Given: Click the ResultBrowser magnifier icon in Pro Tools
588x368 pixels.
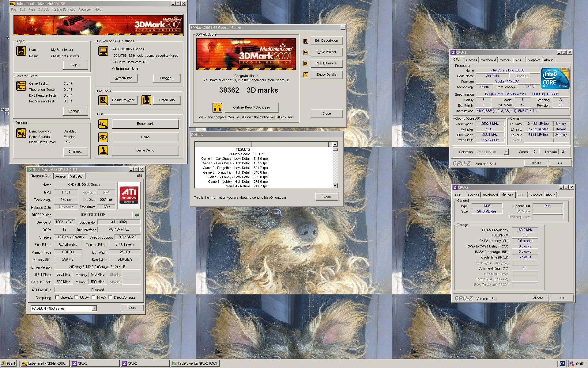Looking at the screenshot, I should coord(103,100).
